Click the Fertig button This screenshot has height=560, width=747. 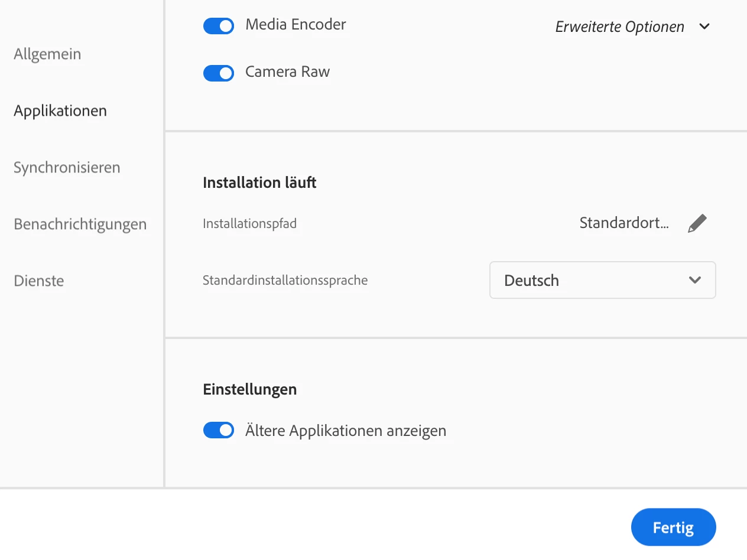click(x=673, y=527)
